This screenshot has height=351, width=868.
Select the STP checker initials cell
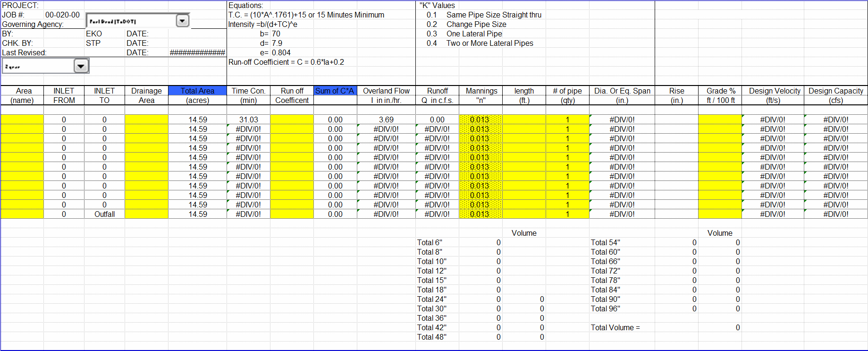click(x=93, y=43)
